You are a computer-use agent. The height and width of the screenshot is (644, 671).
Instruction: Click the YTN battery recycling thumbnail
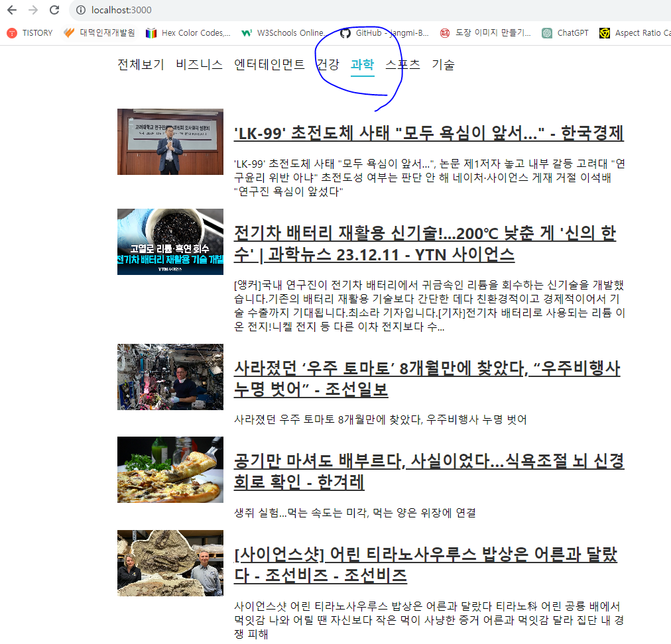[170, 242]
